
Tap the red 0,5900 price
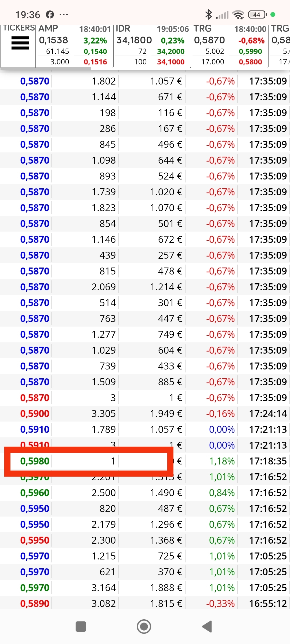35,414
